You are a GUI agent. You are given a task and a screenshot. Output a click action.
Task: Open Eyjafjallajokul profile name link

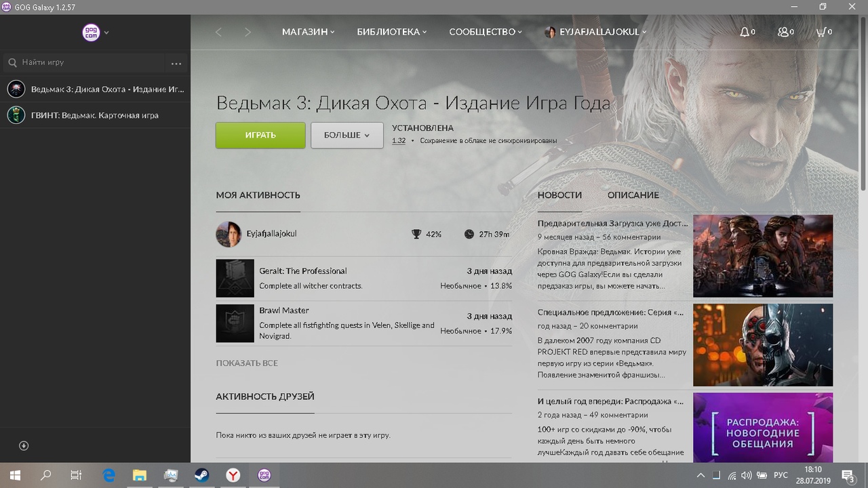click(271, 234)
